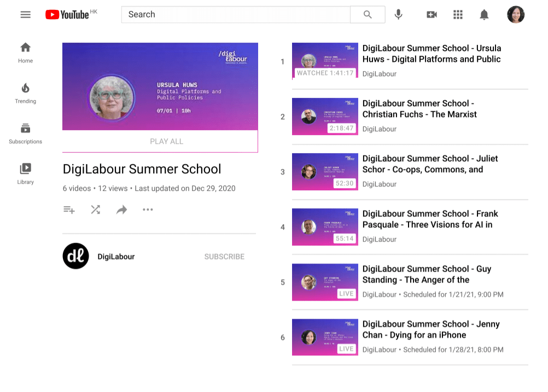Open the hamburger guide menu
The height and width of the screenshot is (392, 548).
click(x=25, y=15)
